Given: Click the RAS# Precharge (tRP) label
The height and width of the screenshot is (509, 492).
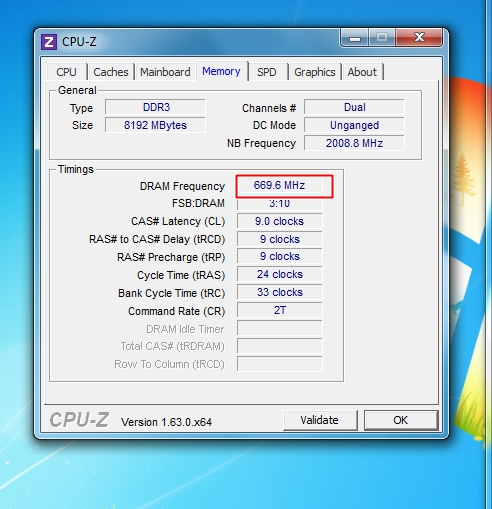Looking at the screenshot, I should click(x=171, y=257).
